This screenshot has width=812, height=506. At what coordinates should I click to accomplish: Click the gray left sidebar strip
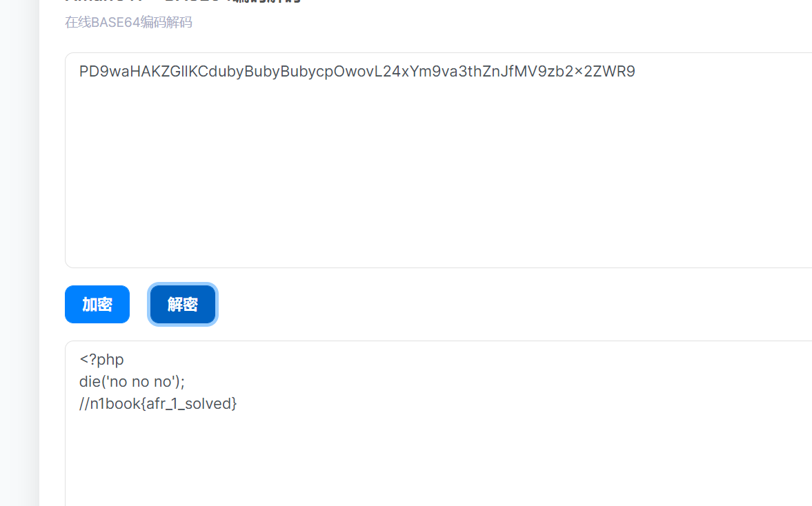pyautogui.click(x=19, y=253)
